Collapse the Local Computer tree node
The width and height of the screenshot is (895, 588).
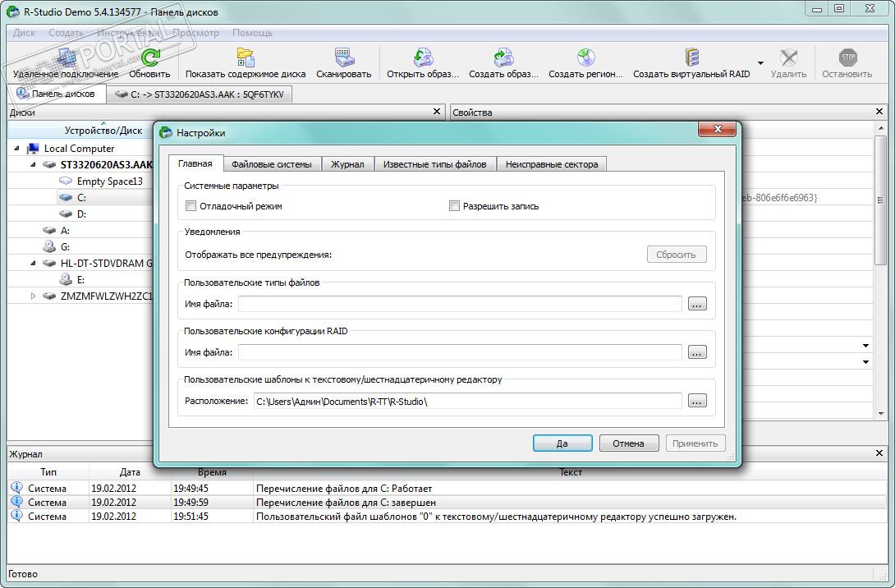click(16, 149)
